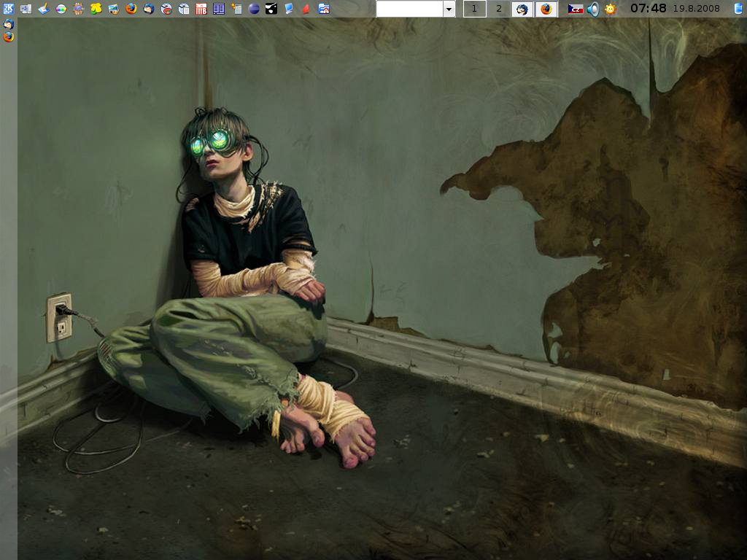Open the CD burning disc icon

click(166, 9)
